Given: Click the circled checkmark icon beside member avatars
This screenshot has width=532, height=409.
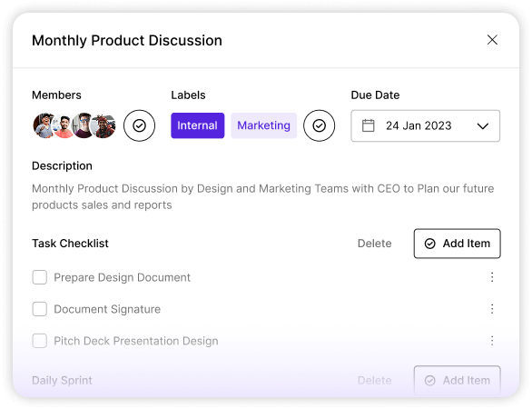Looking at the screenshot, I should pyautogui.click(x=139, y=125).
